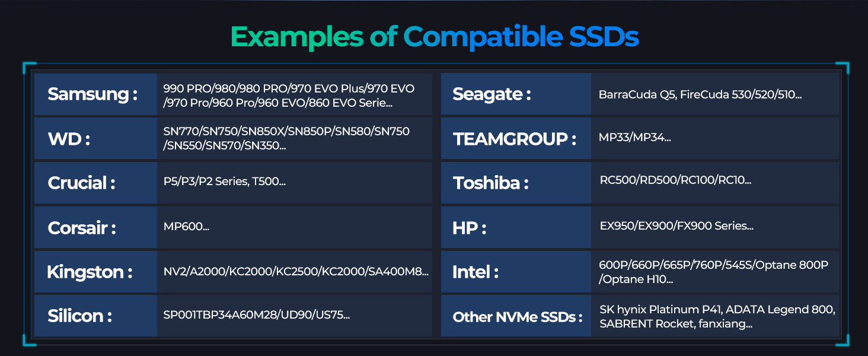
Task: Click the TEAMGROUP brand label
Action: pos(515,139)
